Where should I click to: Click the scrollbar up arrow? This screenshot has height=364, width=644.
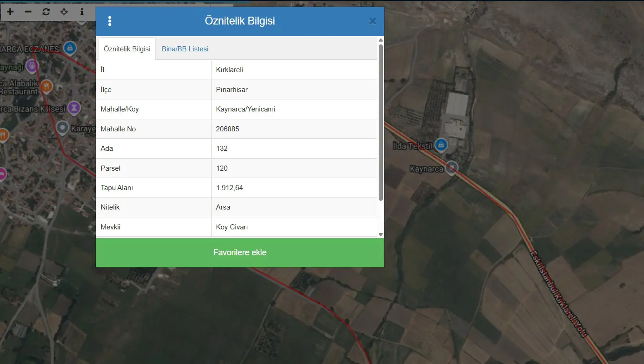pyautogui.click(x=381, y=41)
